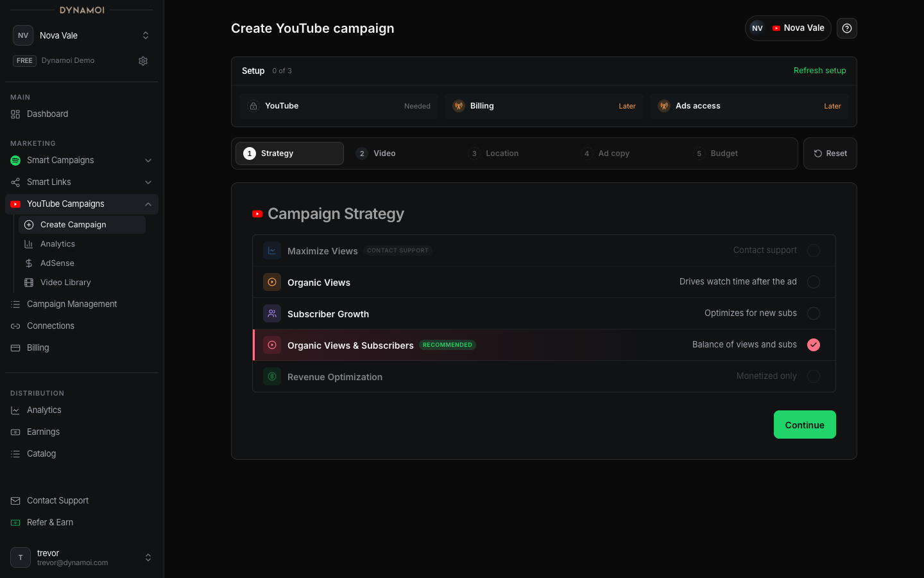Click the Revenue Optimization dollar icon
The image size is (924, 578).
(x=272, y=376)
